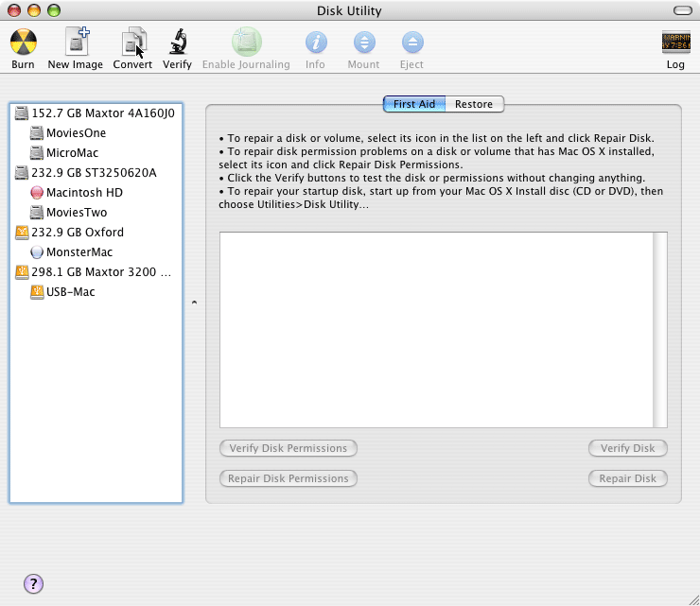This screenshot has width=700, height=606.
Task: Select the MoviesOne volume name
Action: 77,133
